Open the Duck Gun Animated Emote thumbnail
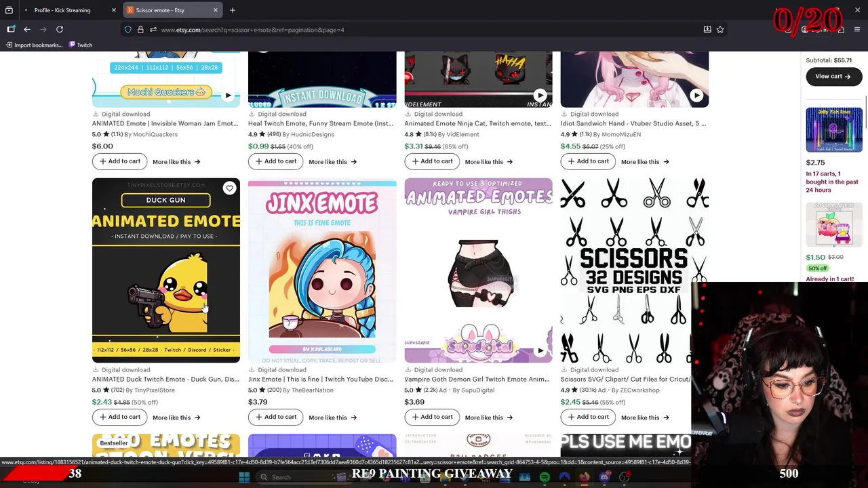The height and width of the screenshot is (488, 868). click(166, 270)
